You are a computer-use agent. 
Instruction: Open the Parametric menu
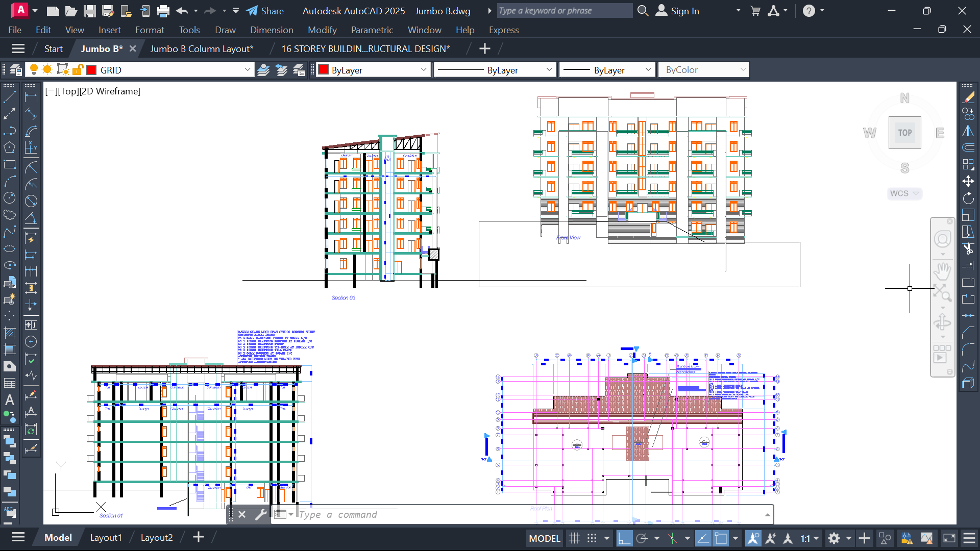point(372,30)
